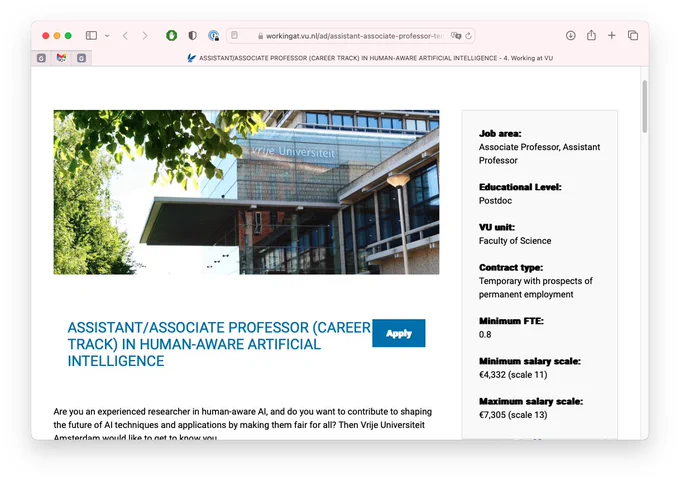Click the green full-screen window button
This screenshot has height=481, width=680.
(x=68, y=36)
